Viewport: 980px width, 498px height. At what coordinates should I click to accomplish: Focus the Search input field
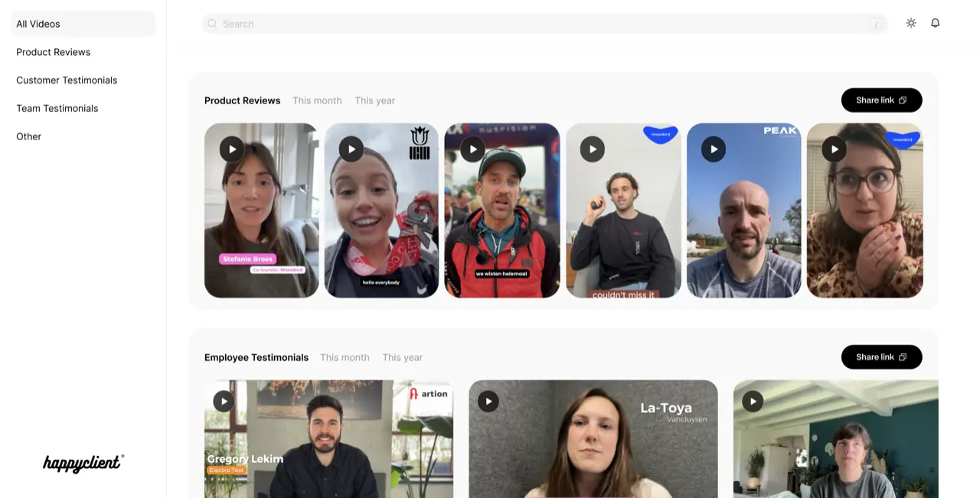click(x=544, y=24)
